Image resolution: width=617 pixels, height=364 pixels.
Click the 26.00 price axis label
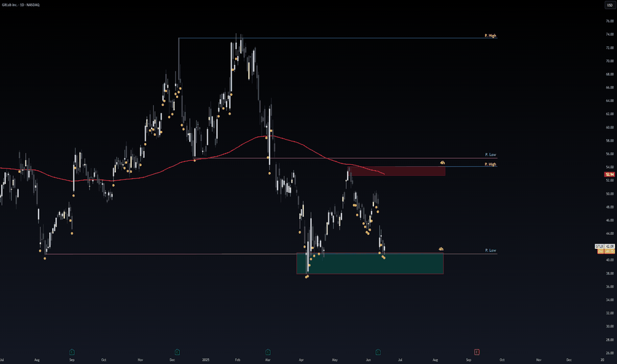click(610, 353)
